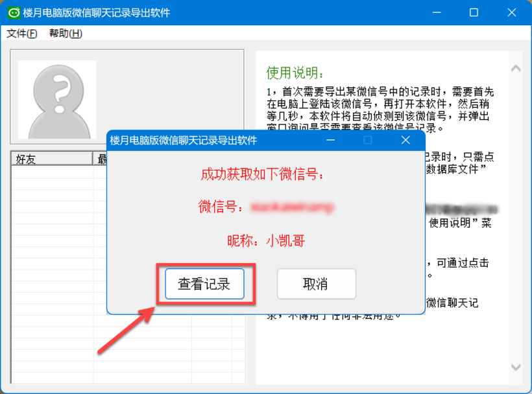Minimize the dialog window
The image size is (532, 394).
tap(330, 140)
